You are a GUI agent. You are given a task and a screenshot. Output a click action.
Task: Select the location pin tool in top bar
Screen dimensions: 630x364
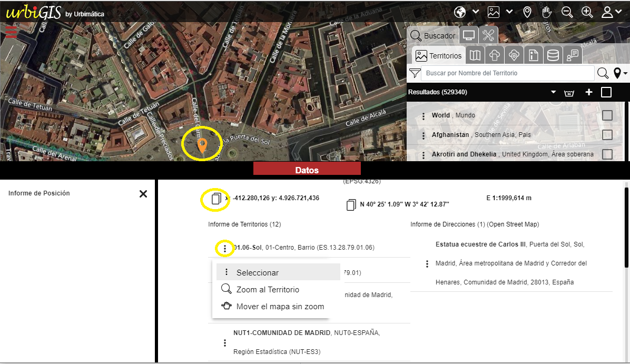(527, 12)
